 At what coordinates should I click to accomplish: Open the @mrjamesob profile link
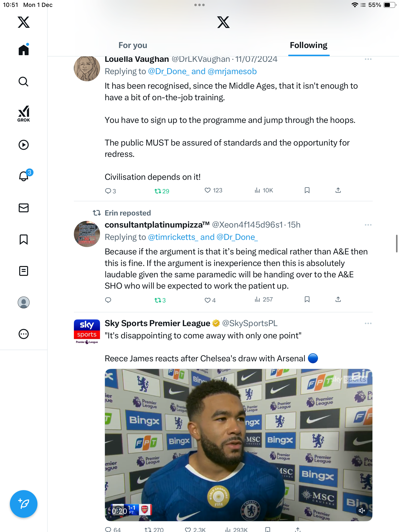point(232,71)
